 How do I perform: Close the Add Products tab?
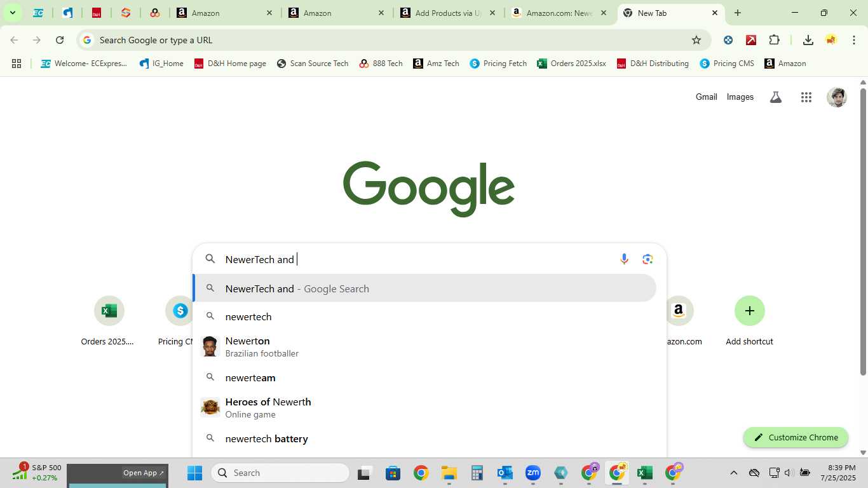click(492, 13)
